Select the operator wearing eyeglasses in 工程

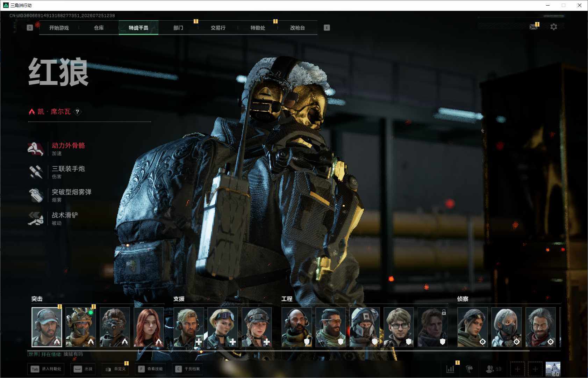point(399,327)
